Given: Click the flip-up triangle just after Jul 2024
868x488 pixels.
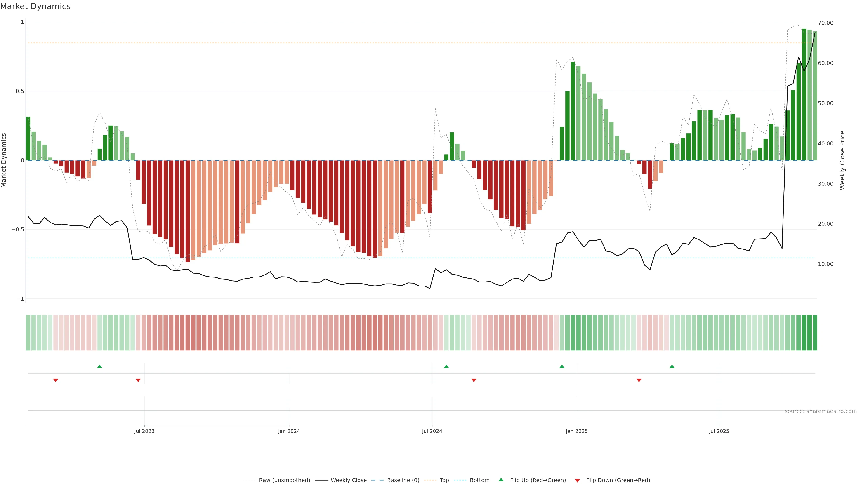Looking at the screenshot, I should pyautogui.click(x=446, y=366).
